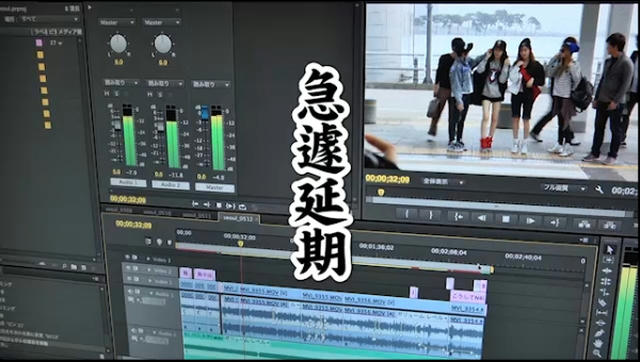This screenshot has height=362, width=640.
Task: Open Program Monitor wrench settings
Action: tap(599, 189)
